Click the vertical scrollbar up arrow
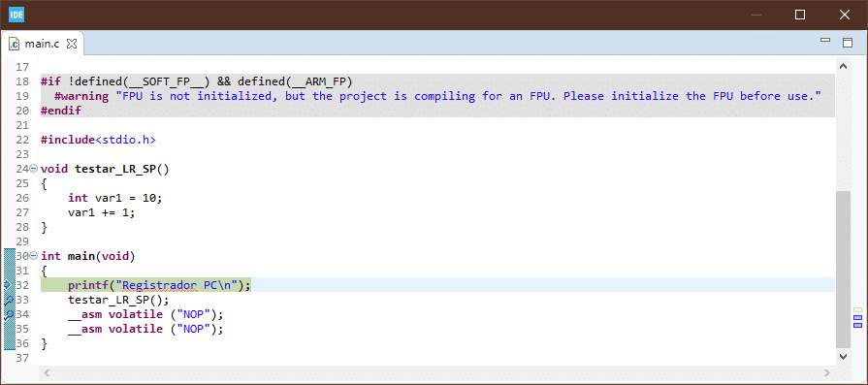868x385 pixels. (844, 66)
